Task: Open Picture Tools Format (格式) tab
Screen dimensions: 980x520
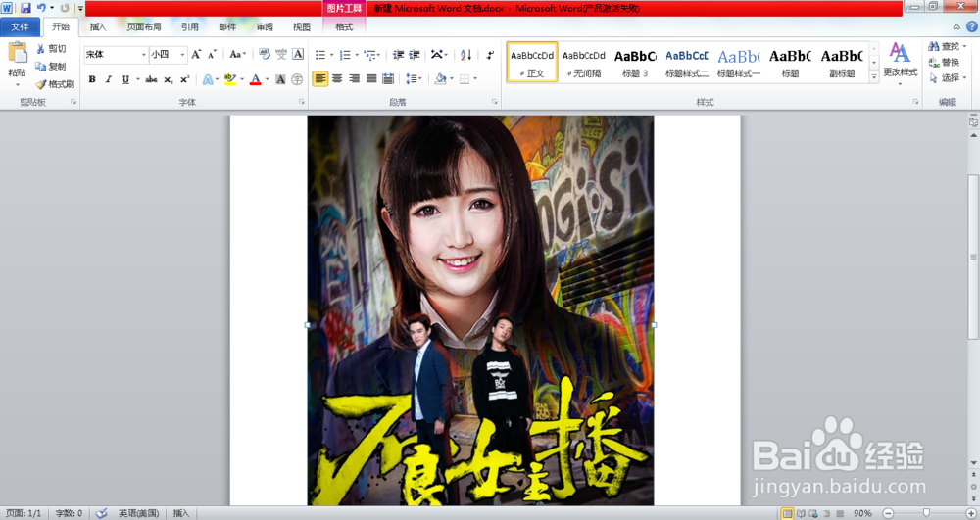Action: pos(344,26)
